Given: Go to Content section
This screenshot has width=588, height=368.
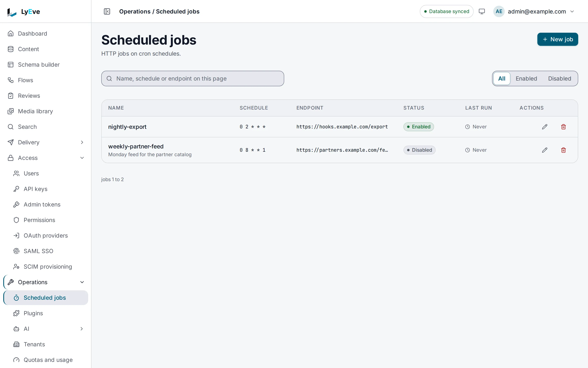Looking at the screenshot, I should (46, 49).
